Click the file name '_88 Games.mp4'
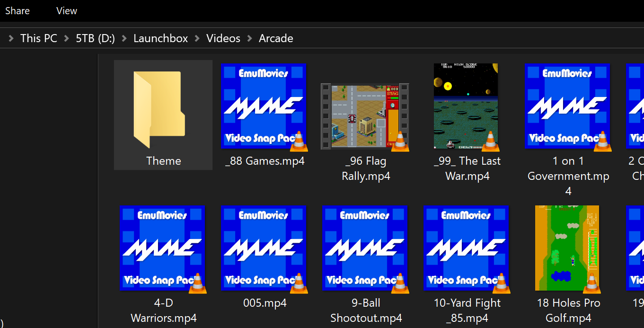This screenshot has width=644, height=328. click(265, 161)
